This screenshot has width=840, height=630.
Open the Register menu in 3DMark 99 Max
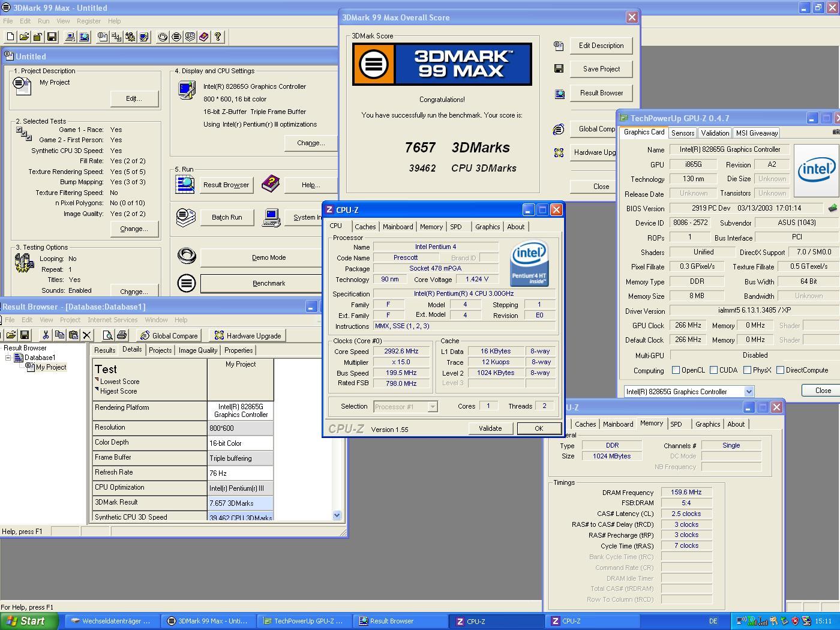pos(89,21)
